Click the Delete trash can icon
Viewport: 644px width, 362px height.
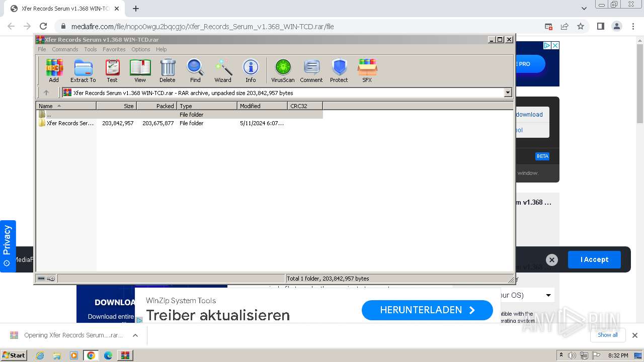coord(168,70)
